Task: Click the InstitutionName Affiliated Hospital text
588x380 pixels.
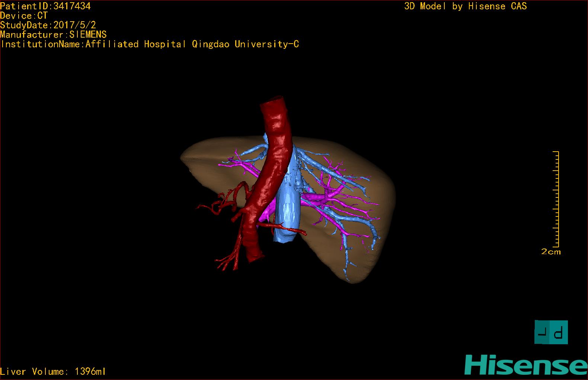Action: (150, 44)
